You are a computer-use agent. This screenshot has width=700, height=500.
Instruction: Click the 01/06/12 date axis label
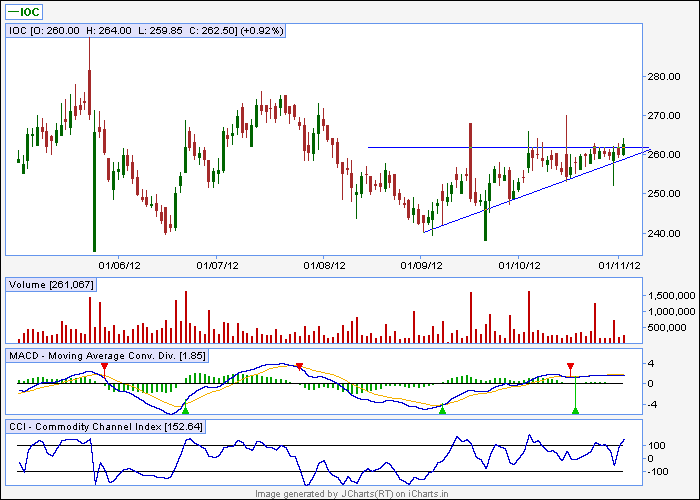point(119,266)
